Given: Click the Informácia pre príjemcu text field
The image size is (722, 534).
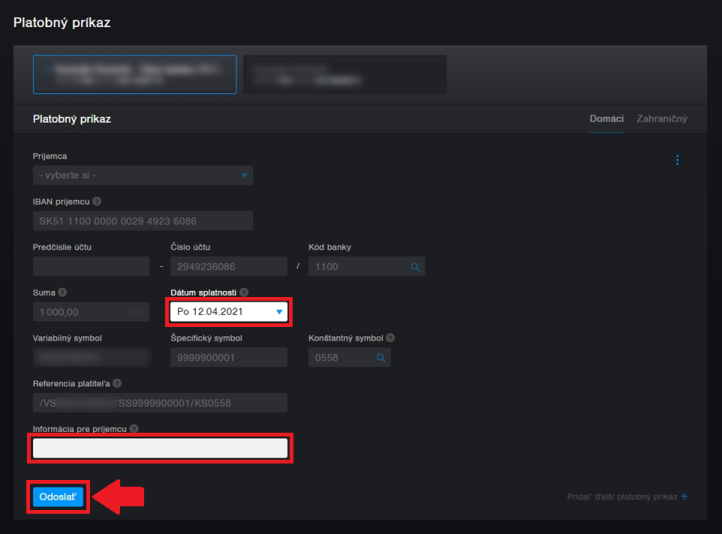Looking at the screenshot, I should tap(160, 449).
